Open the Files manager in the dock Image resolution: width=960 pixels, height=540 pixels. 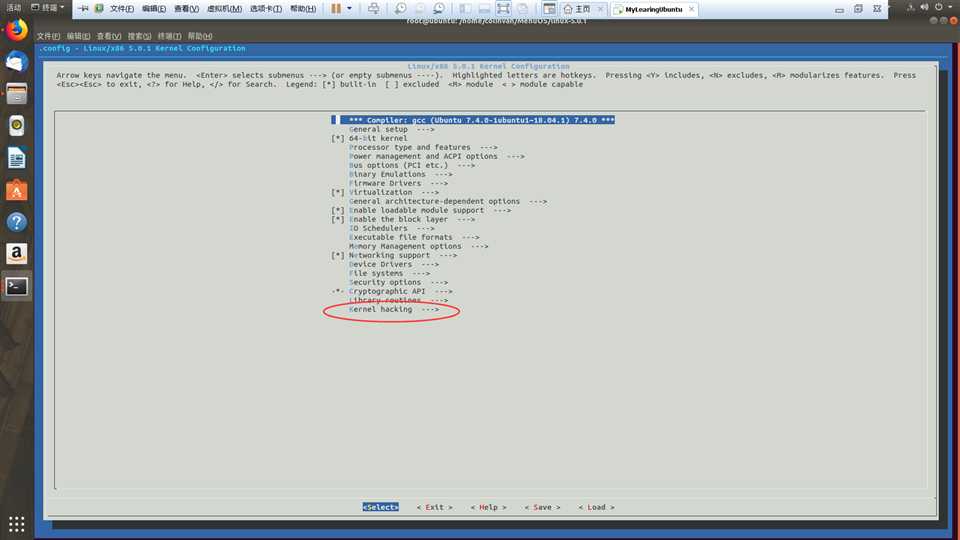click(x=17, y=94)
